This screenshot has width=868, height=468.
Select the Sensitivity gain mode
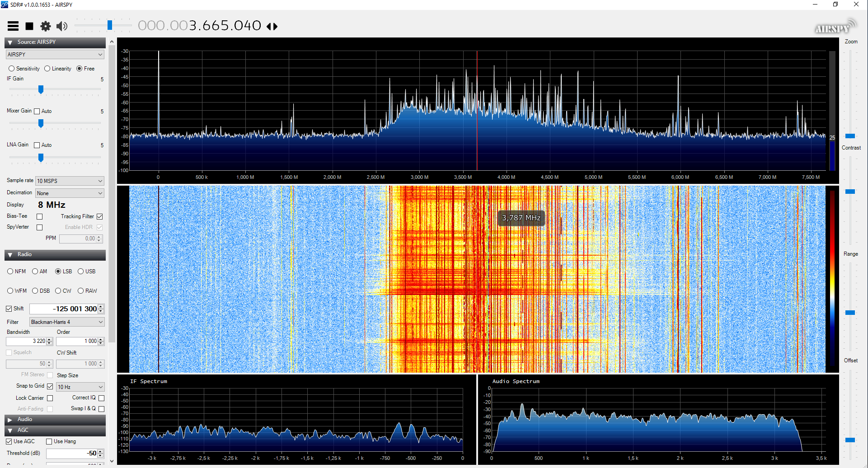click(x=12, y=69)
